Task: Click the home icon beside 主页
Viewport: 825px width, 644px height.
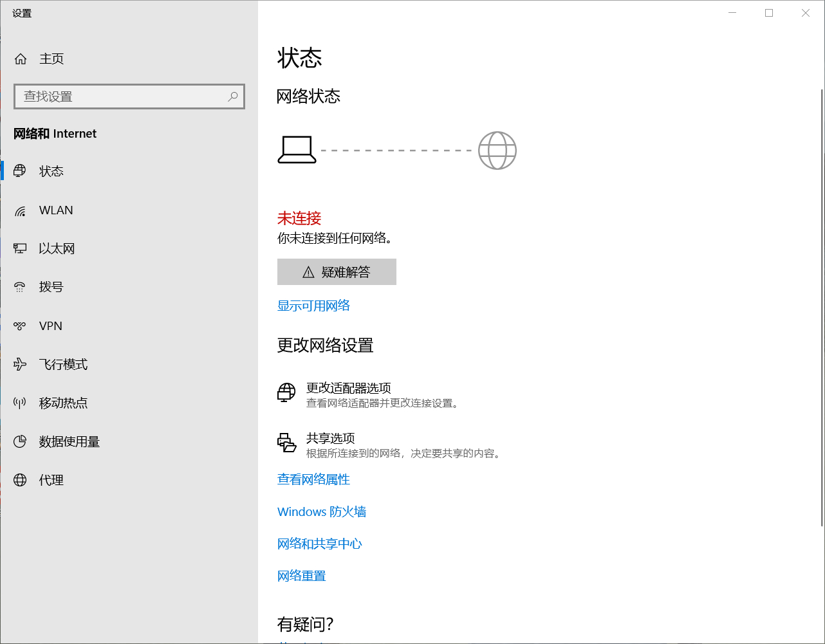Action: pos(21,59)
